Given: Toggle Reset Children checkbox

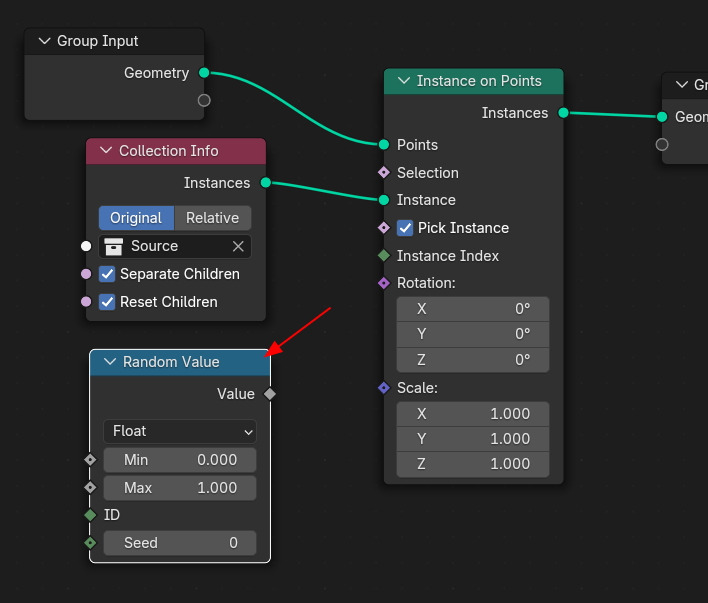Looking at the screenshot, I should [x=107, y=302].
